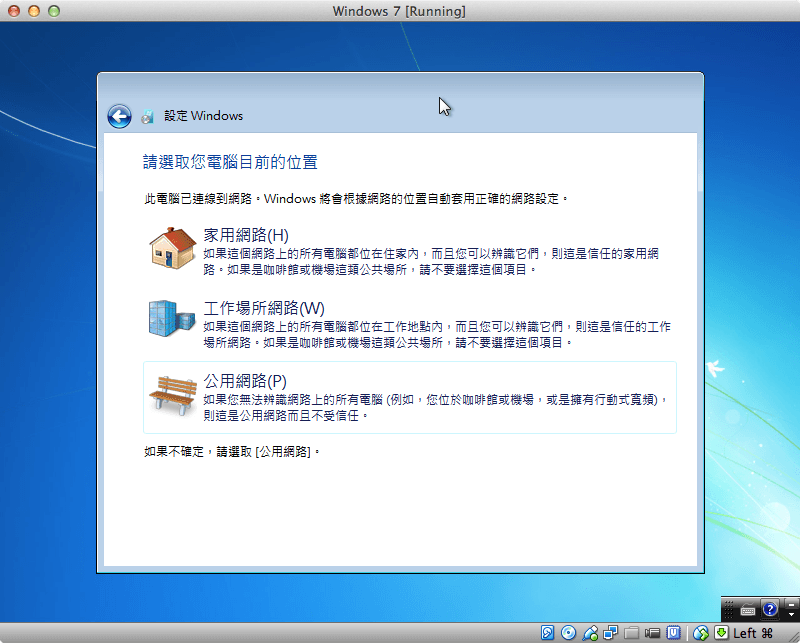Click the minimize dash on mini toolbar
This screenshot has height=643, width=800.
791,603
